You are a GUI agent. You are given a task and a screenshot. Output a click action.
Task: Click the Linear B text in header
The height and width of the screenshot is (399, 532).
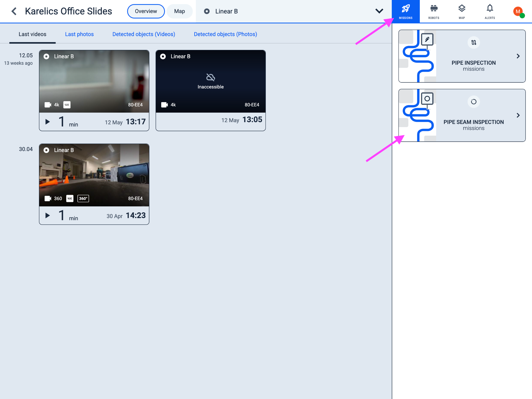pyautogui.click(x=227, y=11)
